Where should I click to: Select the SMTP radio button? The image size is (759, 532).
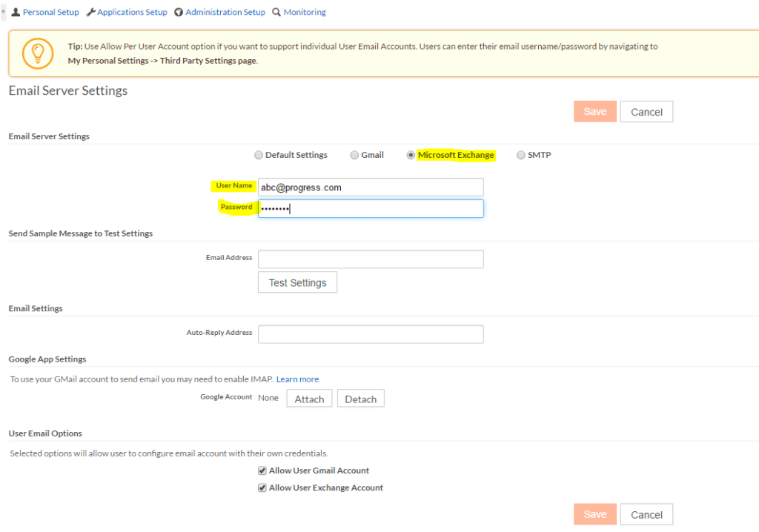tap(521, 156)
